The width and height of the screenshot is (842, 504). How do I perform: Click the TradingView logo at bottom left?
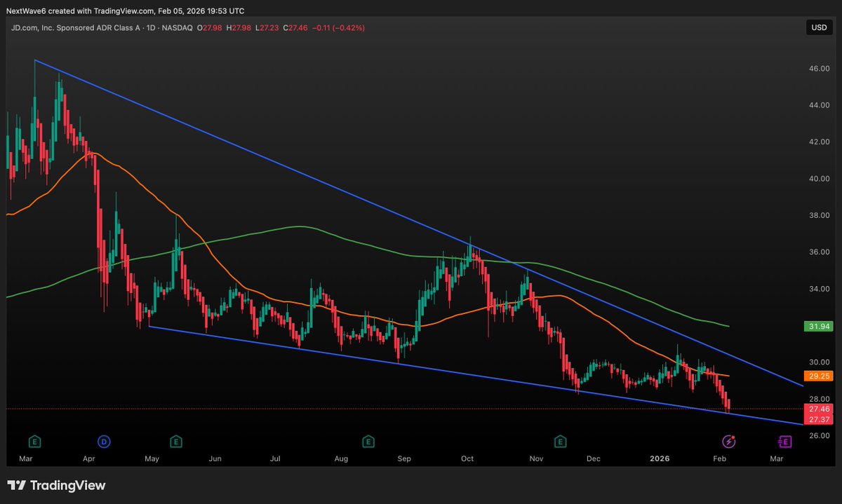[18, 485]
